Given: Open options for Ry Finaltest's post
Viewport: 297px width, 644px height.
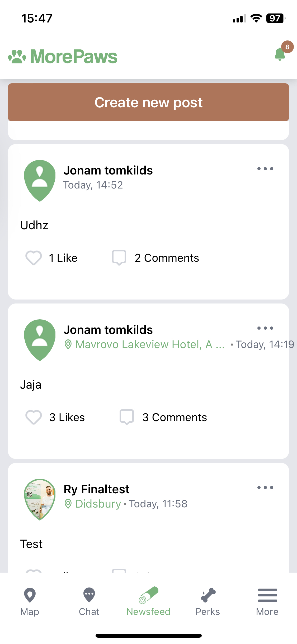Looking at the screenshot, I should 265,487.
